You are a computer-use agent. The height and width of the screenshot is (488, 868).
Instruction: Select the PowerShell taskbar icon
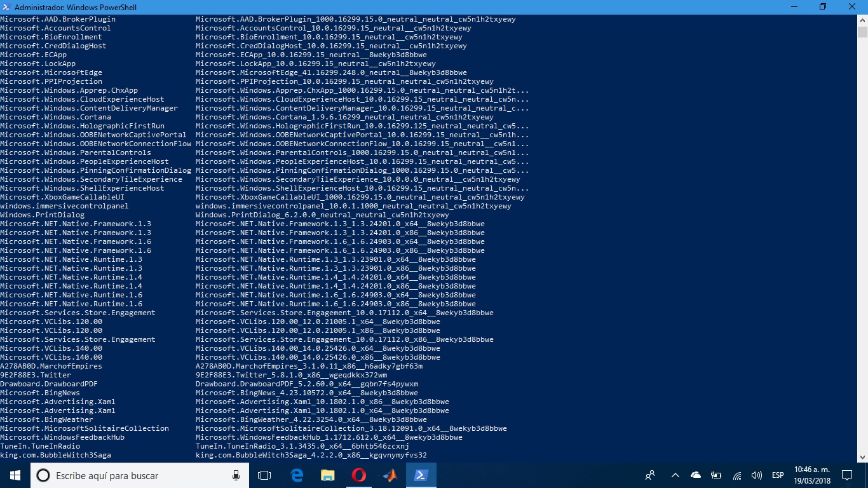421,475
